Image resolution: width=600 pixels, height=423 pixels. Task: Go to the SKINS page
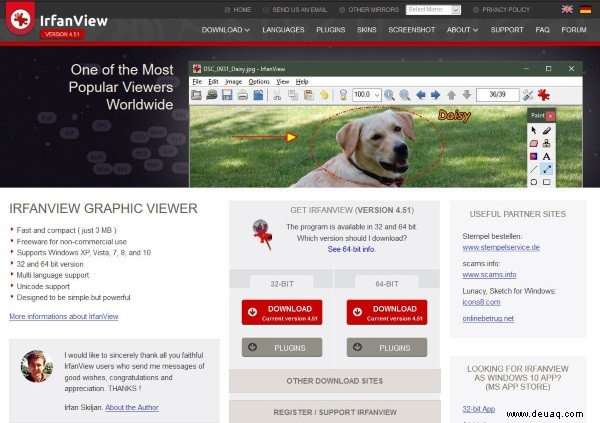[x=367, y=30]
